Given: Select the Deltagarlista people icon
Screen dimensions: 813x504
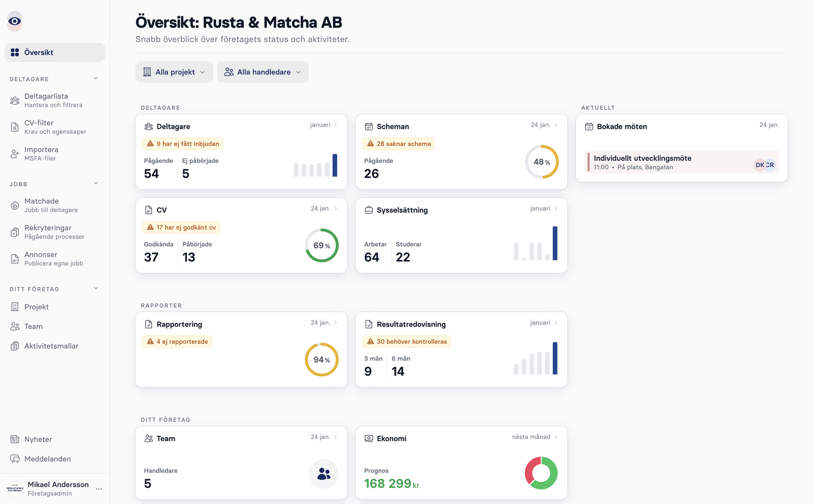Looking at the screenshot, I should coord(14,100).
